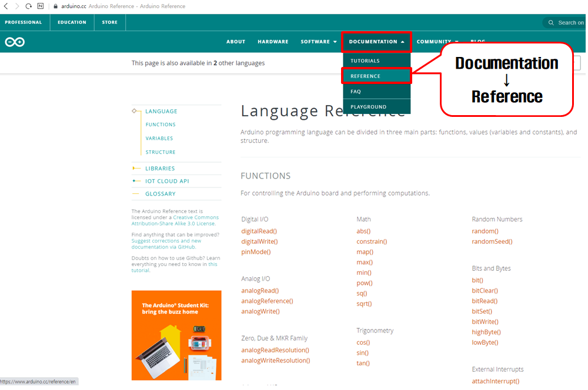The height and width of the screenshot is (390, 588).
Task: Open the Creative Commons license link
Action: coord(175,220)
